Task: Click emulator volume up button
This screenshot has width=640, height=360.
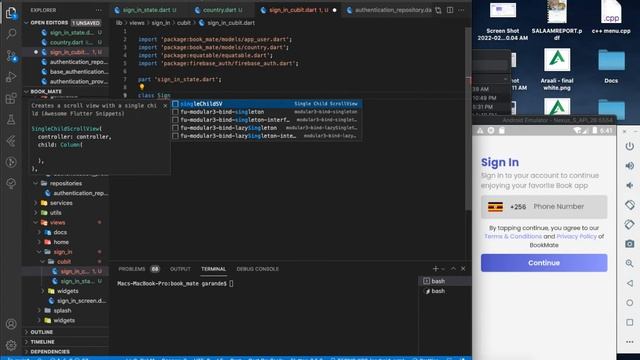Action: pyautogui.click(x=629, y=165)
